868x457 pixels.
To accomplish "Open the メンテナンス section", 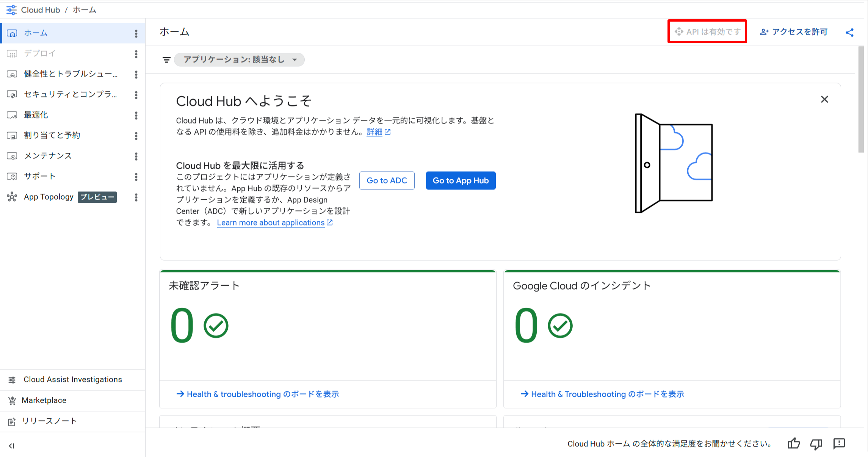I will tap(47, 155).
